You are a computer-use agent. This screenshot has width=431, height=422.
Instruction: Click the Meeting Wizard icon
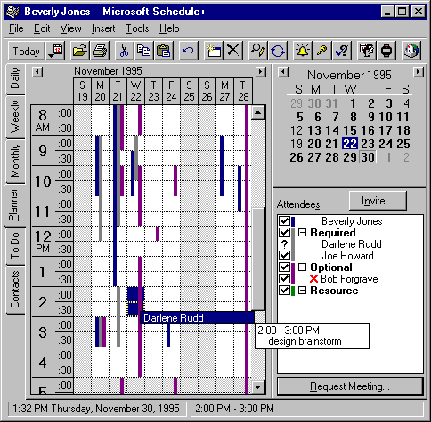pos(366,51)
